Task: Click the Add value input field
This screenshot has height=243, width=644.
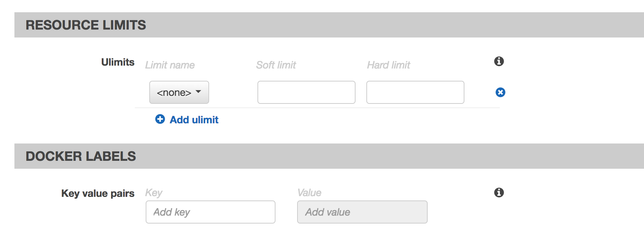Action: pyautogui.click(x=362, y=212)
